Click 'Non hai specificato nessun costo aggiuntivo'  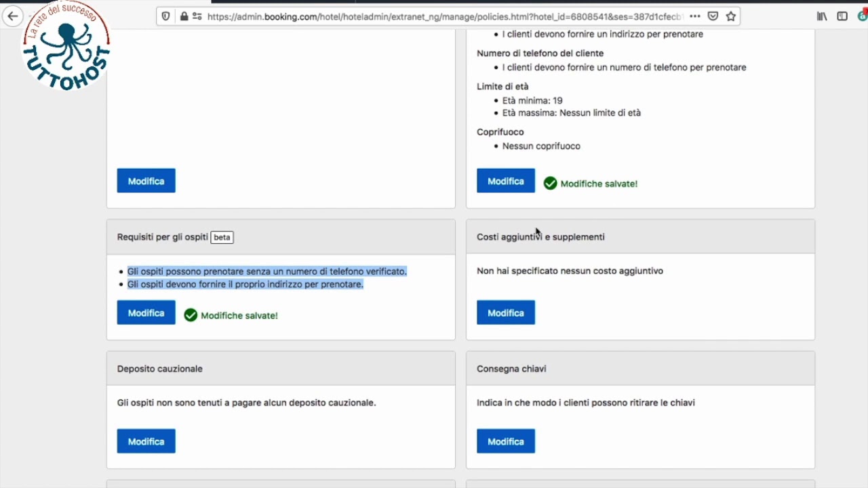[x=570, y=270]
